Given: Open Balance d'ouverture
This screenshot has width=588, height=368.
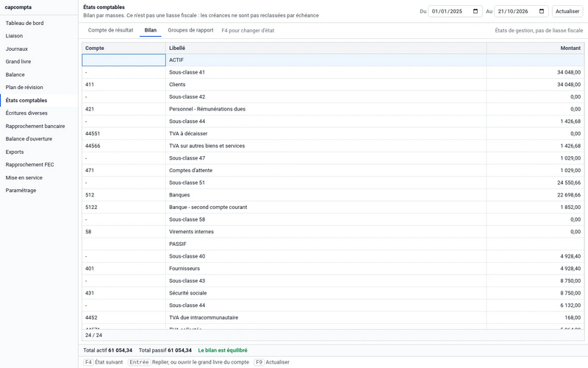Looking at the screenshot, I should [x=39, y=139].
